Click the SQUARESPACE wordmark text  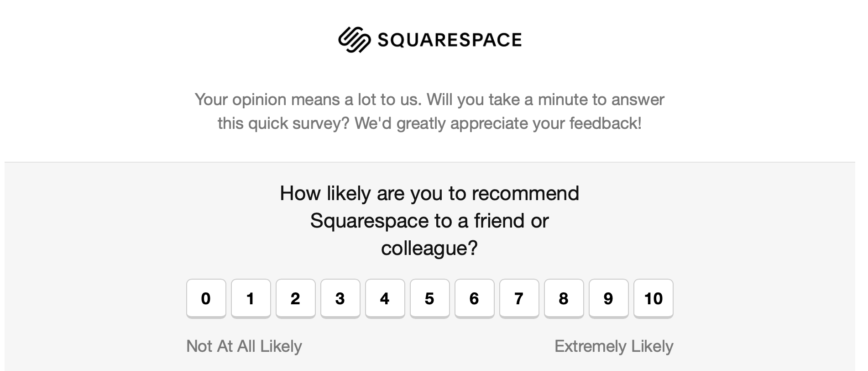point(450,40)
